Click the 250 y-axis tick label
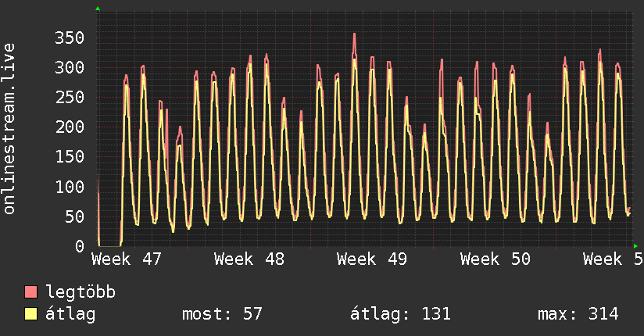644x336 pixels. point(70,98)
